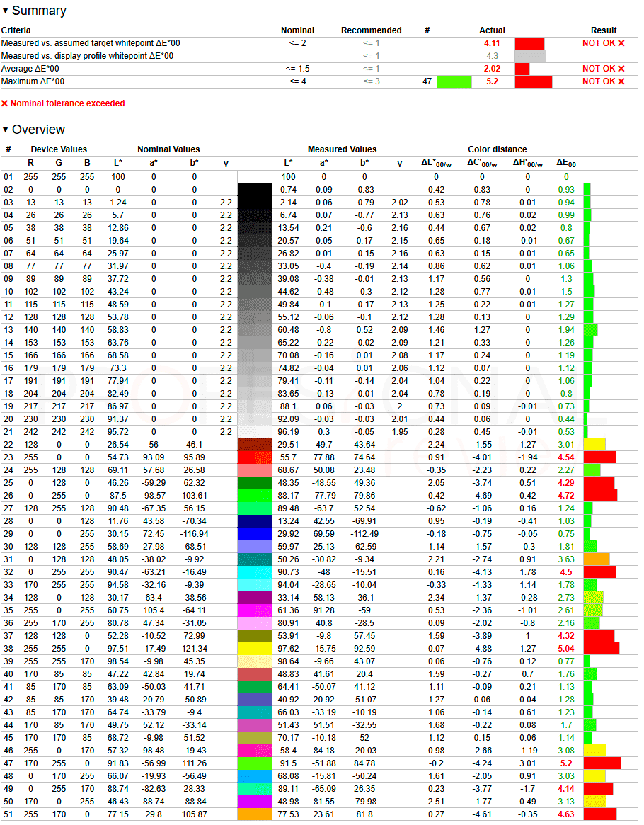The width and height of the screenshot is (644, 825).
Task: Click the red X beside Nominal tolerance exceeded
Action: coord(5,103)
